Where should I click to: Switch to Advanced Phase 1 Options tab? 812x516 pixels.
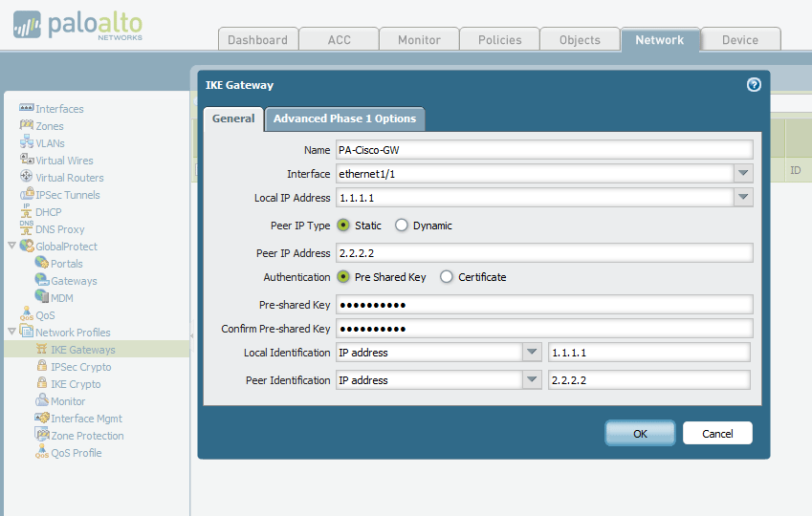click(344, 118)
